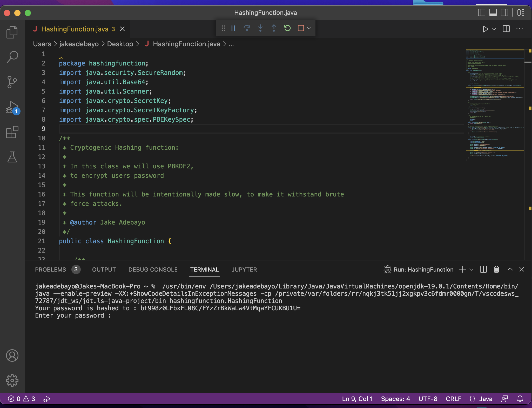Click Step Into in debug toolbar
The width and height of the screenshot is (532, 408).
pos(260,28)
